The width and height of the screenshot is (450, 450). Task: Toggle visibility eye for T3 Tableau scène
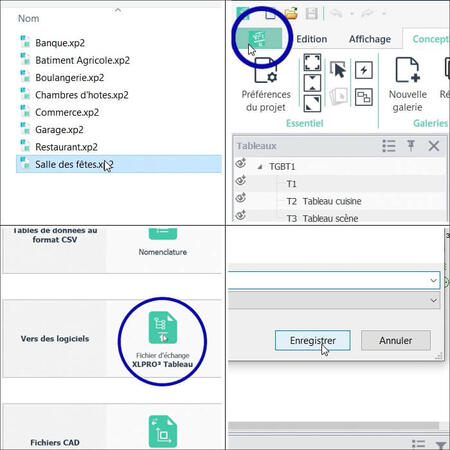coord(241,215)
